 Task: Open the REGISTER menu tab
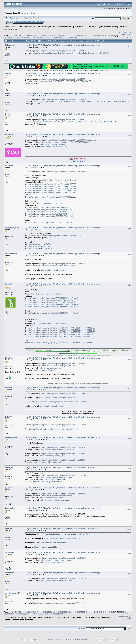[x=34, y=22]
